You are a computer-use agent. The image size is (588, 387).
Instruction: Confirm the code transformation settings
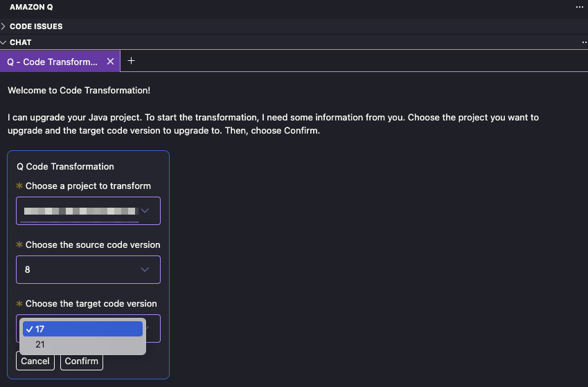pos(81,361)
